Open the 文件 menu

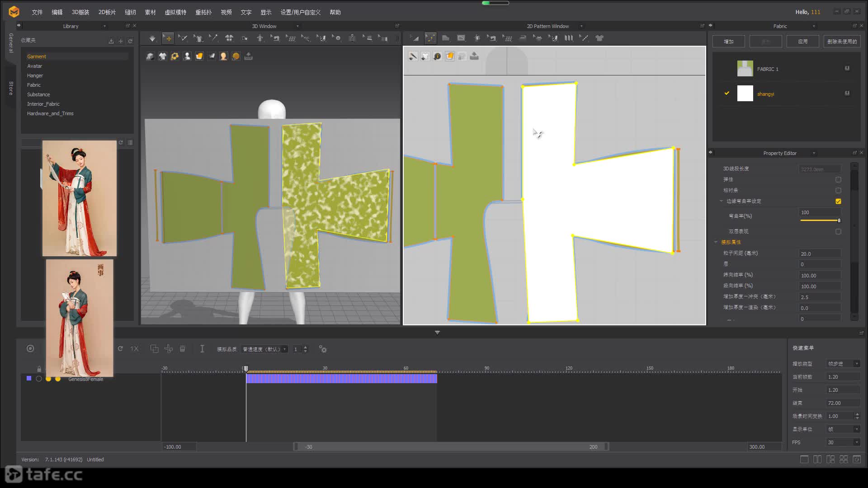click(x=37, y=12)
